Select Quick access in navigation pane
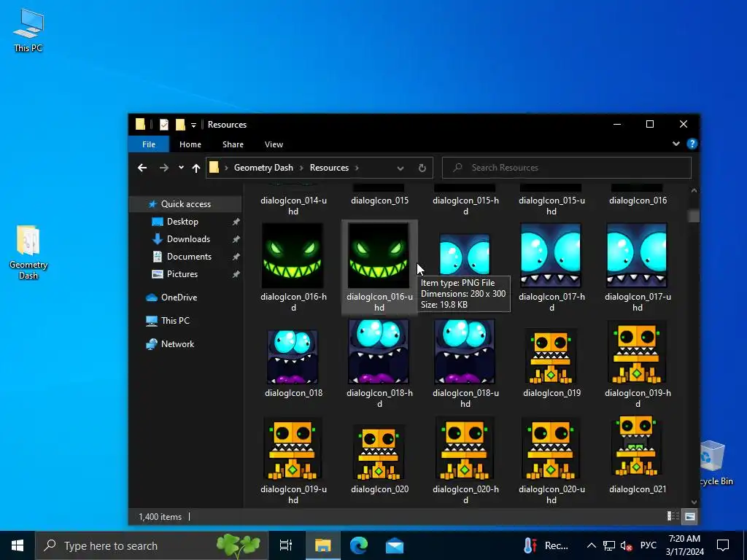Image resolution: width=747 pixels, height=560 pixels. 186,204
